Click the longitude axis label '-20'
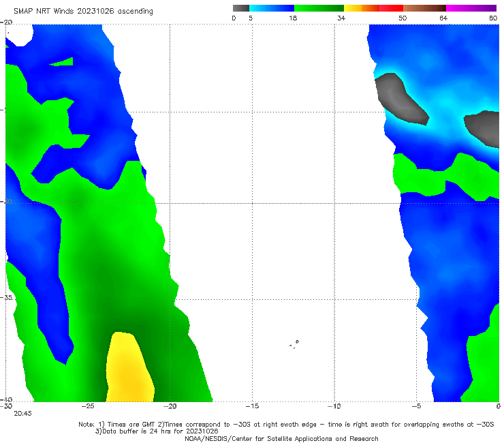Screen dimensions: 504x443 pyautogui.click(x=170, y=406)
